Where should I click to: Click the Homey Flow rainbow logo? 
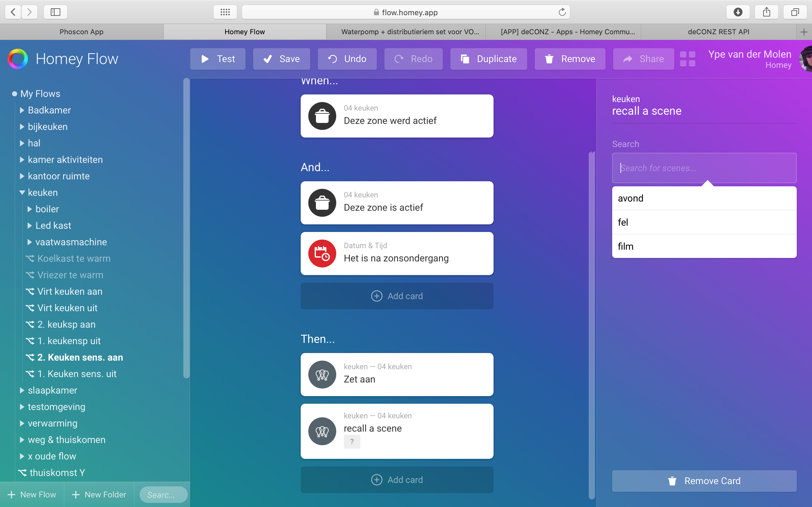click(18, 59)
